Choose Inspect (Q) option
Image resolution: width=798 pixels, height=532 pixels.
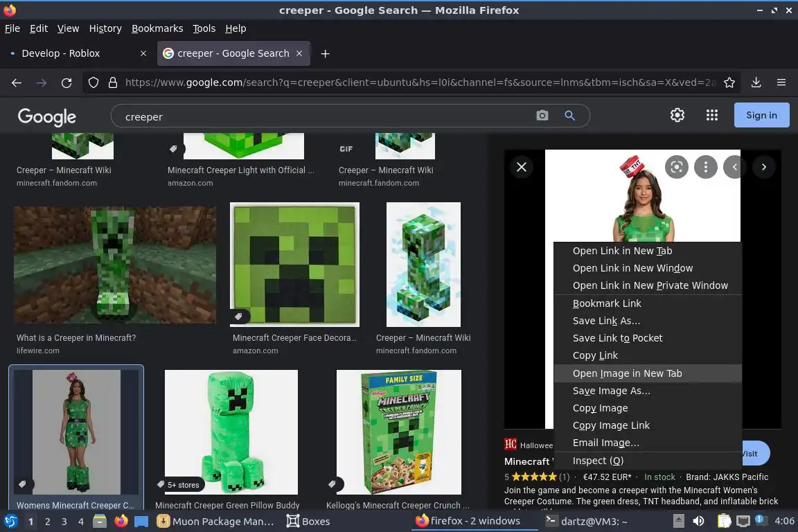point(648,461)
